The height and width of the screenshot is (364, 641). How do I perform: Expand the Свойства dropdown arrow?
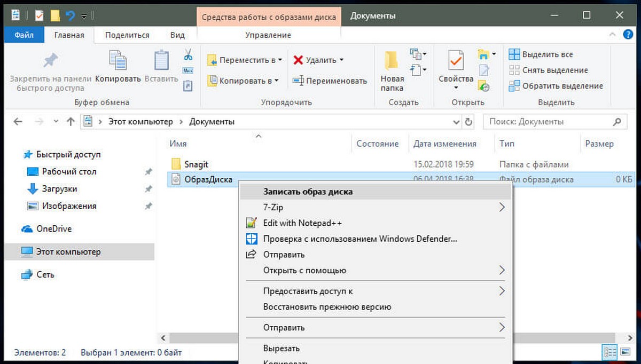click(x=456, y=88)
